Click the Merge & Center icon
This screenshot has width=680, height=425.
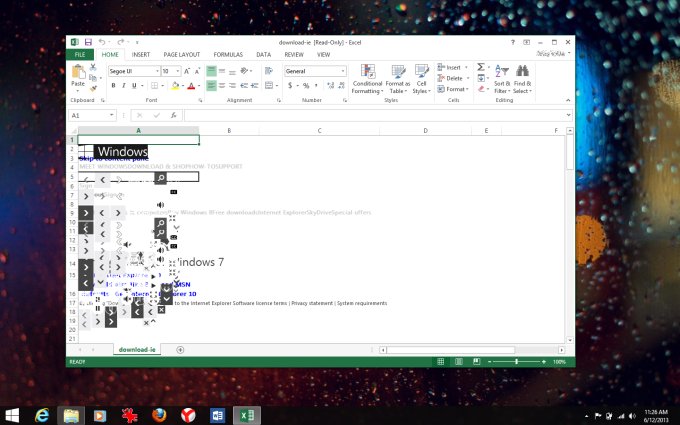pos(269,85)
